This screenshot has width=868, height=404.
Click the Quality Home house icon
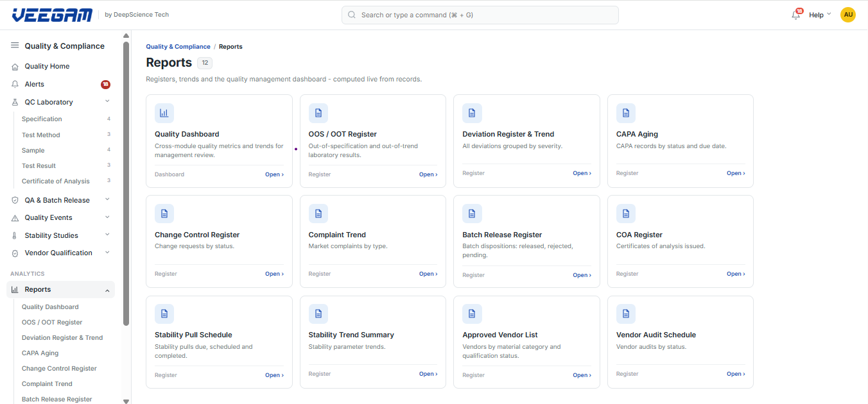point(15,66)
